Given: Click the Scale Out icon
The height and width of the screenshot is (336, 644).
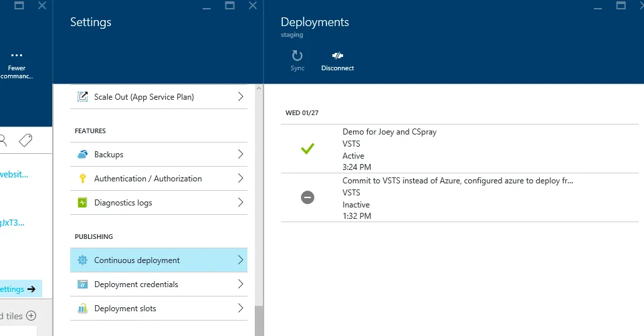Looking at the screenshot, I should pos(82,97).
